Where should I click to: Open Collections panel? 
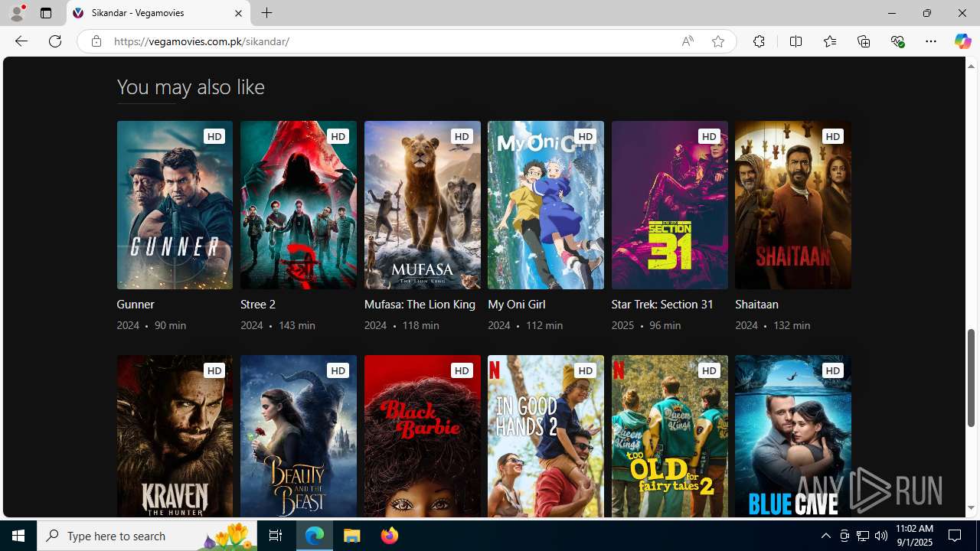[864, 41]
